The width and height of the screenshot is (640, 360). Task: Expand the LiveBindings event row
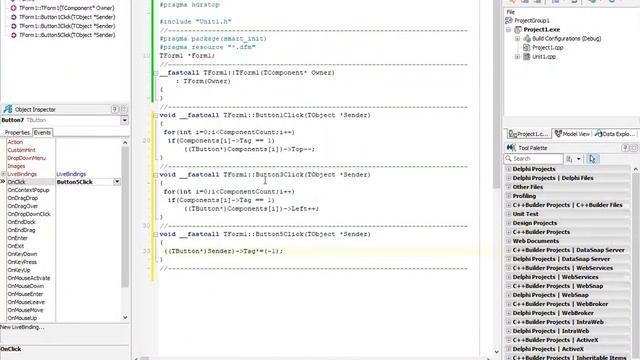click(3, 174)
